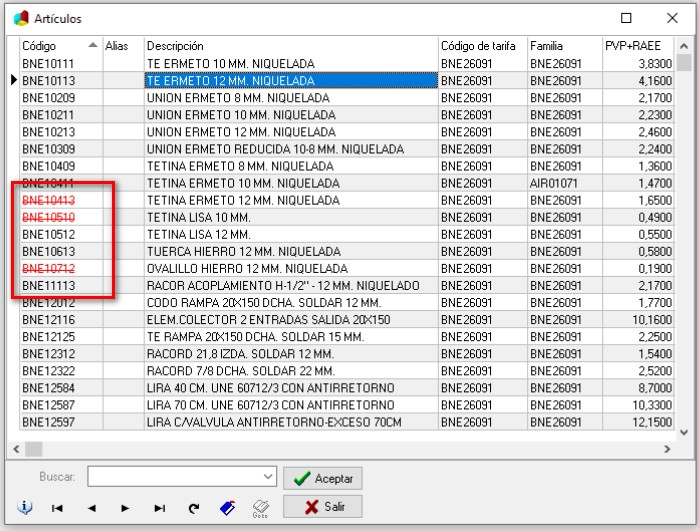Click the refresh records icon
This screenshot has height=531, width=699.
[x=194, y=508]
